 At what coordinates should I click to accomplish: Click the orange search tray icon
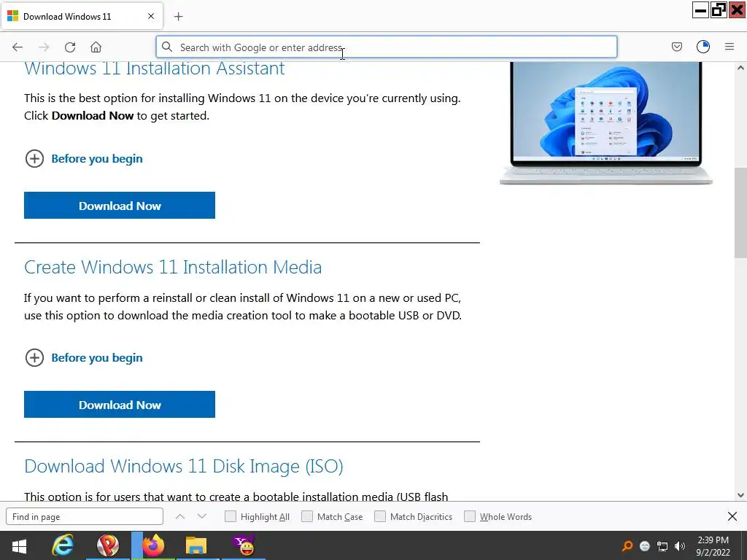pos(627,545)
